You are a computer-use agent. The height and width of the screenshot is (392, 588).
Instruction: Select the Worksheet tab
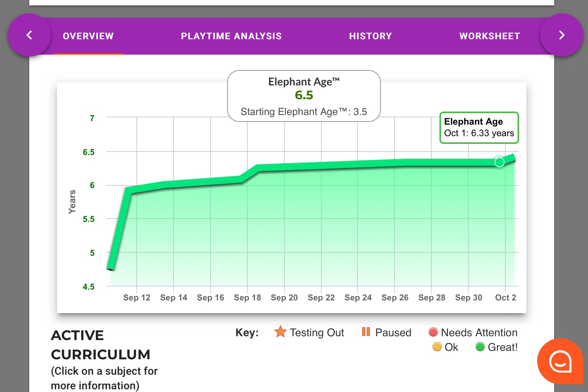(x=489, y=36)
